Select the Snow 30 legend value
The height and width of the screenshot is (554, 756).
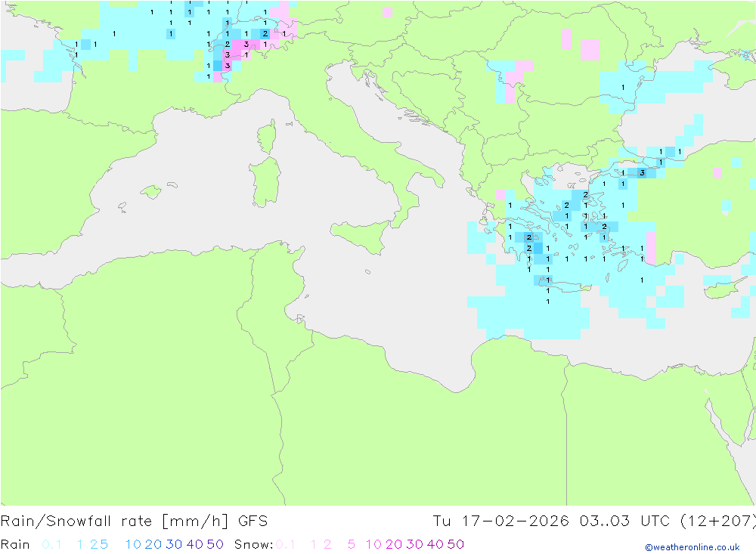tap(414, 544)
